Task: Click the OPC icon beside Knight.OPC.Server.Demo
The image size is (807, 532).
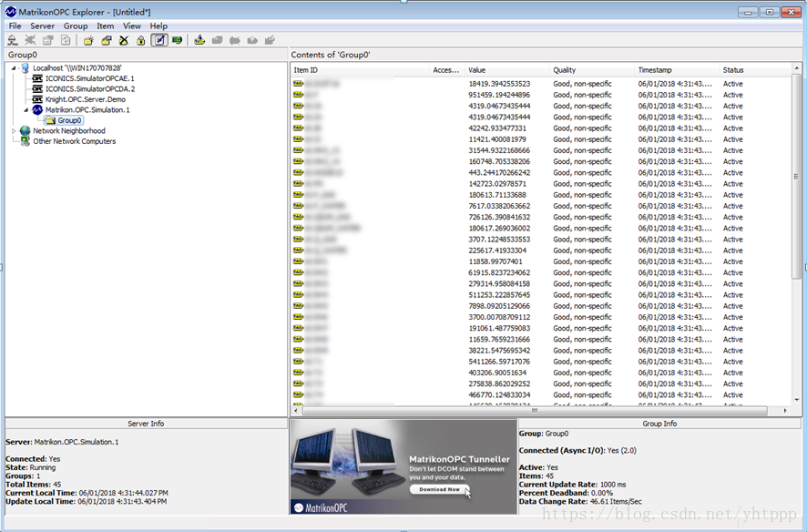Action: pyautogui.click(x=37, y=99)
